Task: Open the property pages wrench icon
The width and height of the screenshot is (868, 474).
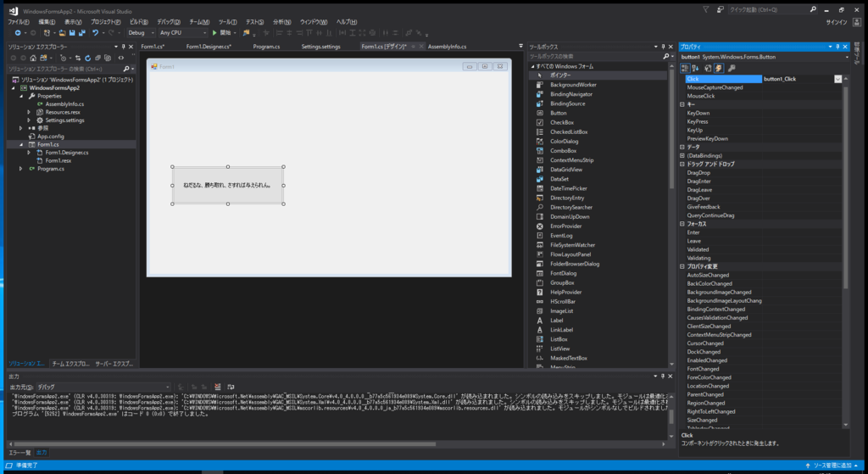Action: click(x=732, y=68)
